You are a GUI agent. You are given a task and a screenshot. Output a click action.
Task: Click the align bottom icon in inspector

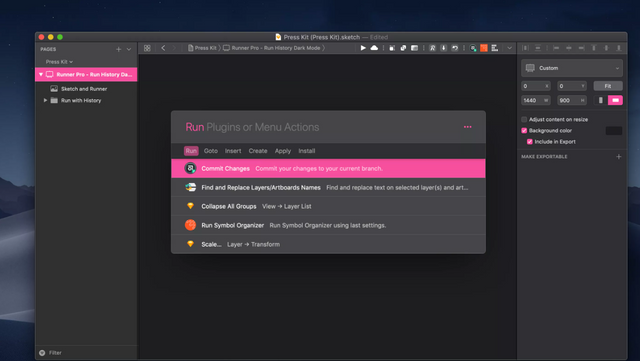coord(619,48)
